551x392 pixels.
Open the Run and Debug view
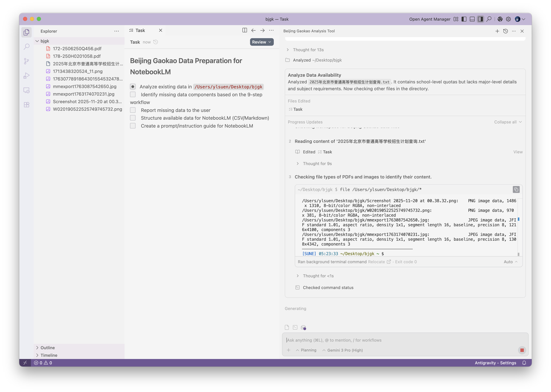pyautogui.click(x=26, y=75)
